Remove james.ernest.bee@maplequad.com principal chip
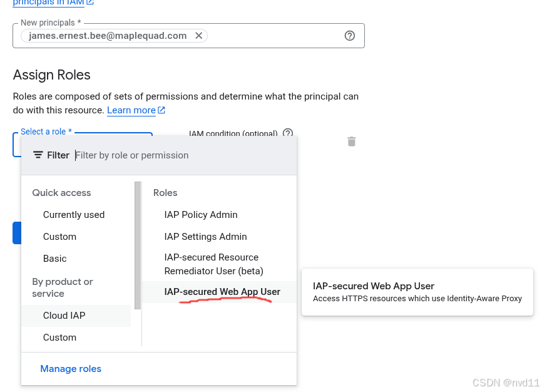The width and height of the screenshot is (542, 392). click(x=199, y=36)
